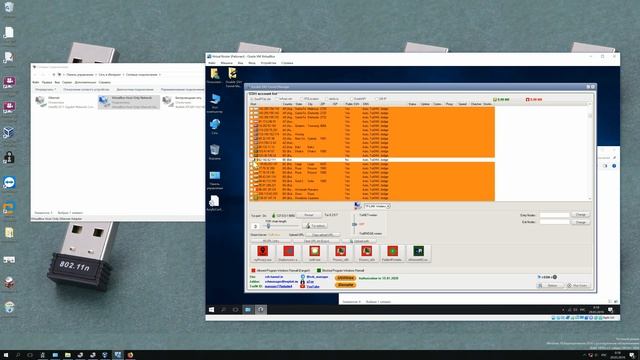Select VirtualBox Host-Only Network adapter
This screenshot has width=640, height=360.
pos(129,102)
